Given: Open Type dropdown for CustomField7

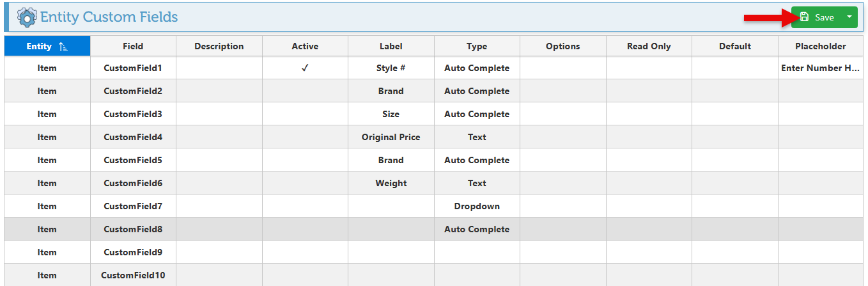Looking at the screenshot, I should [x=477, y=206].
